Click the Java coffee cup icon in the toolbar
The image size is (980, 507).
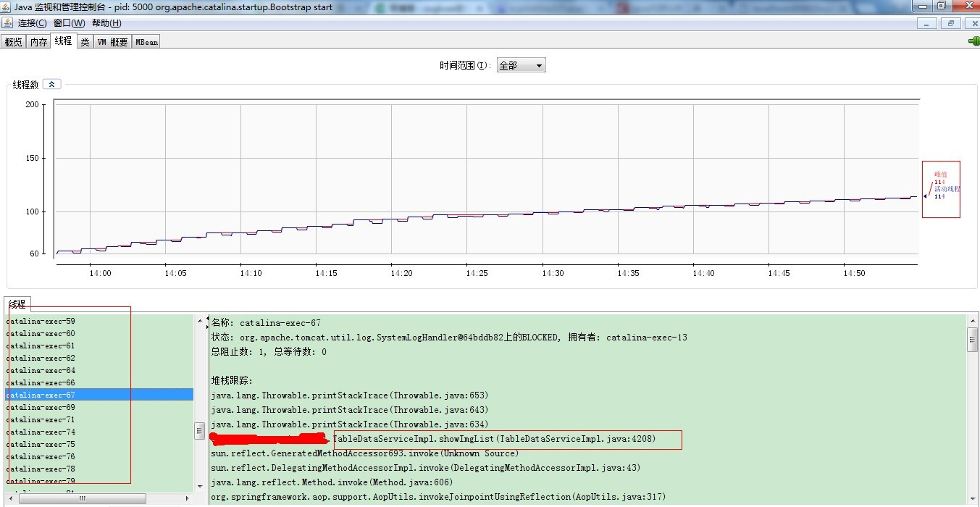click(x=9, y=22)
